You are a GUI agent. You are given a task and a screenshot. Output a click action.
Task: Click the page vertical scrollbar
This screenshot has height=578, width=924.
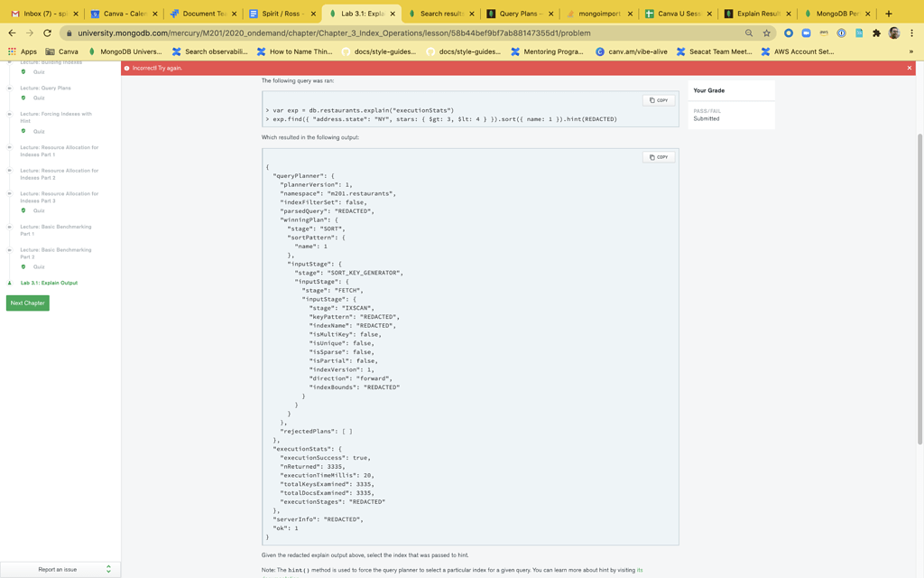point(919,289)
